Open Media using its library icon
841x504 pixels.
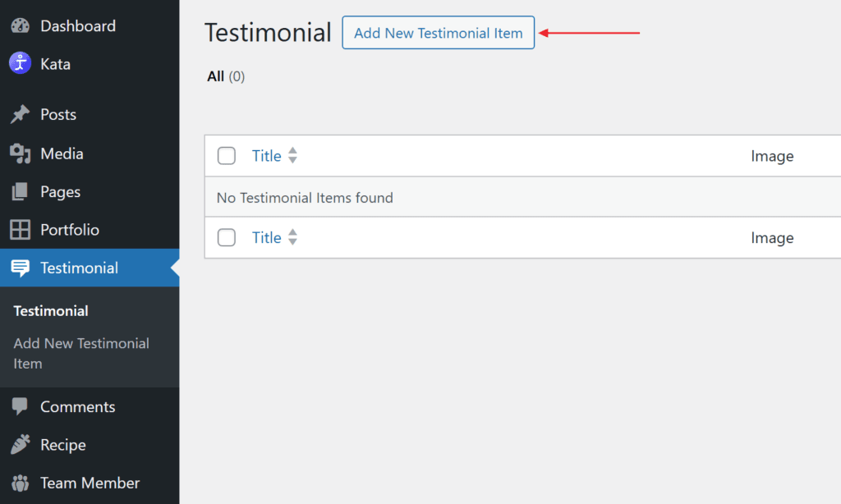coord(20,153)
